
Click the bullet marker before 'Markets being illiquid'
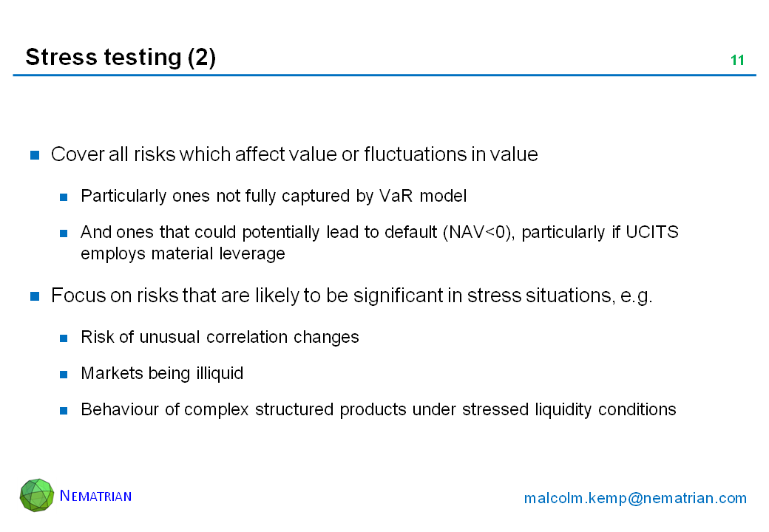64,375
